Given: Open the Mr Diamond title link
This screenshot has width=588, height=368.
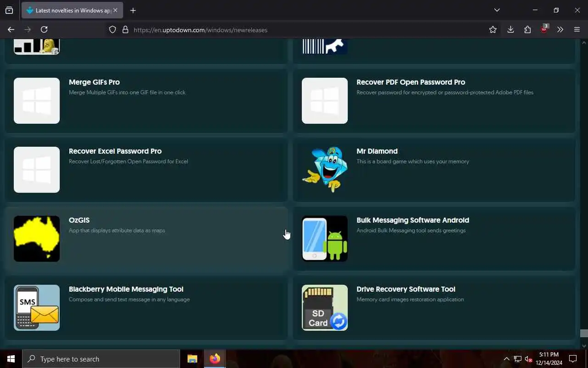Looking at the screenshot, I should point(377,151).
